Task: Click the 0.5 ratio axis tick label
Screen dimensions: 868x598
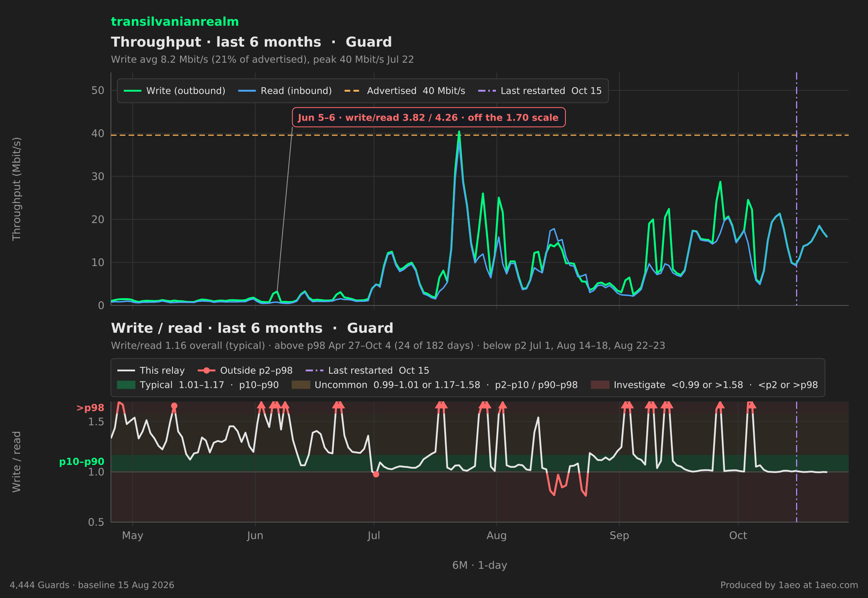Action: [x=96, y=522]
